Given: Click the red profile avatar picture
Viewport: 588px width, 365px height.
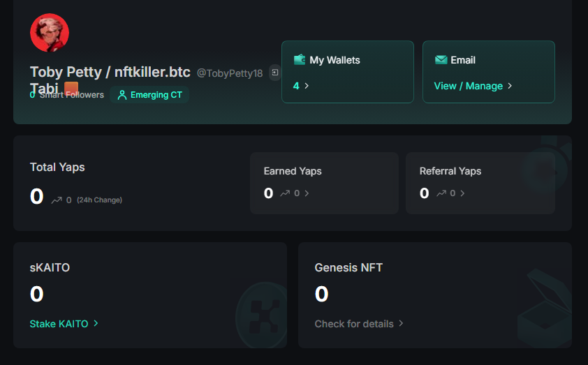Looking at the screenshot, I should (50, 33).
